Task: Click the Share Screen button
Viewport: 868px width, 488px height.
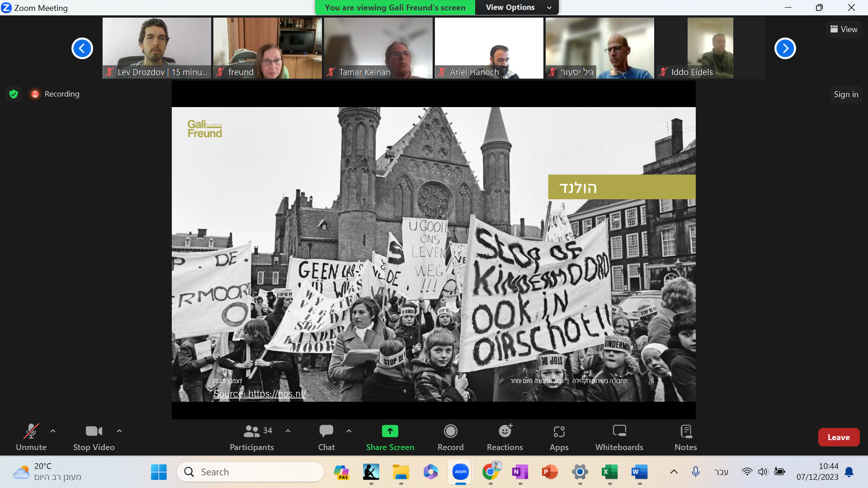Action: click(390, 437)
